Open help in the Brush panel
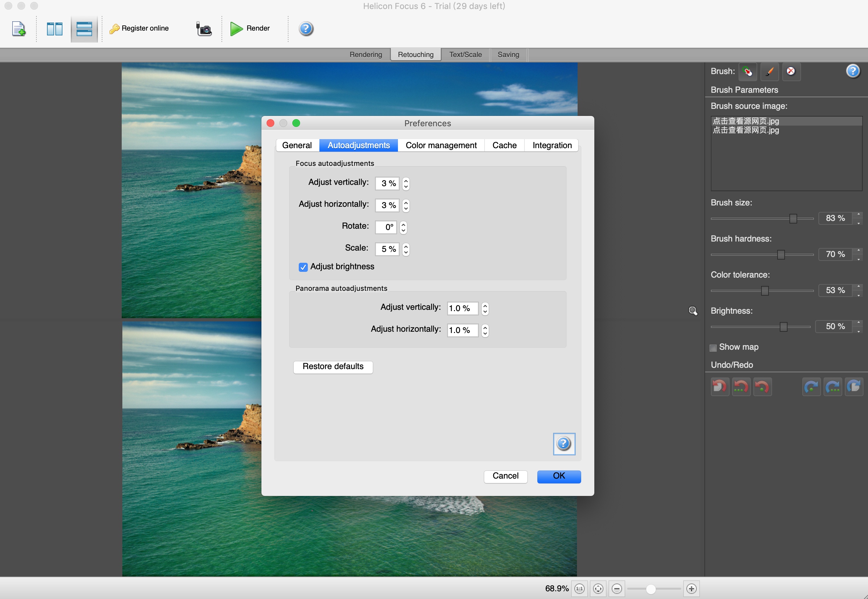Image resolution: width=868 pixels, height=599 pixels. coord(853,71)
